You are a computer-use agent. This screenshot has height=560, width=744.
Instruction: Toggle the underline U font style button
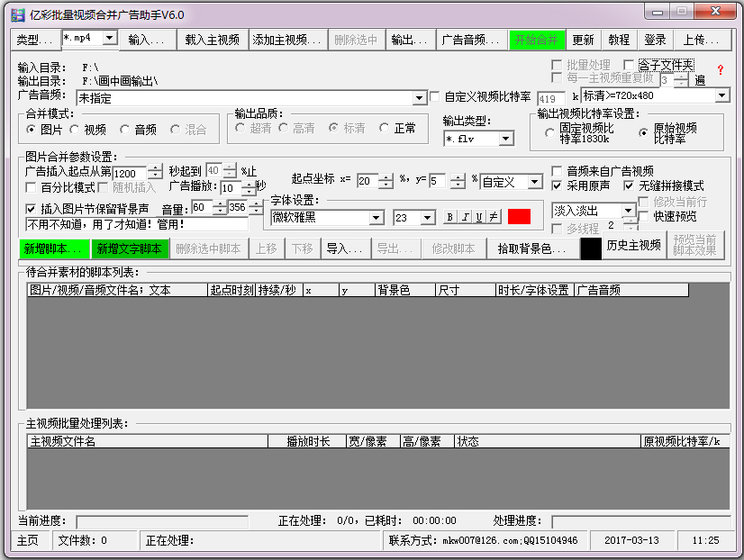click(478, 217)
